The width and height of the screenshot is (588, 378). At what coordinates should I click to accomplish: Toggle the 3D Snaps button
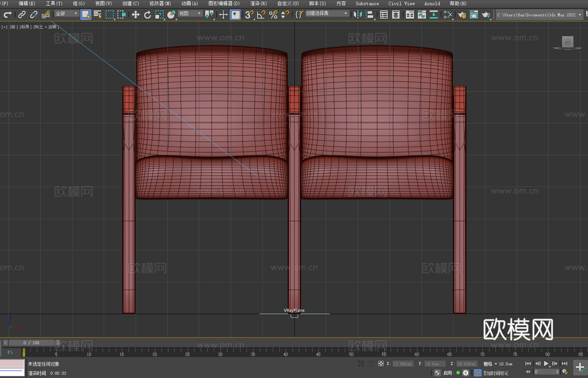coord(249,14)
